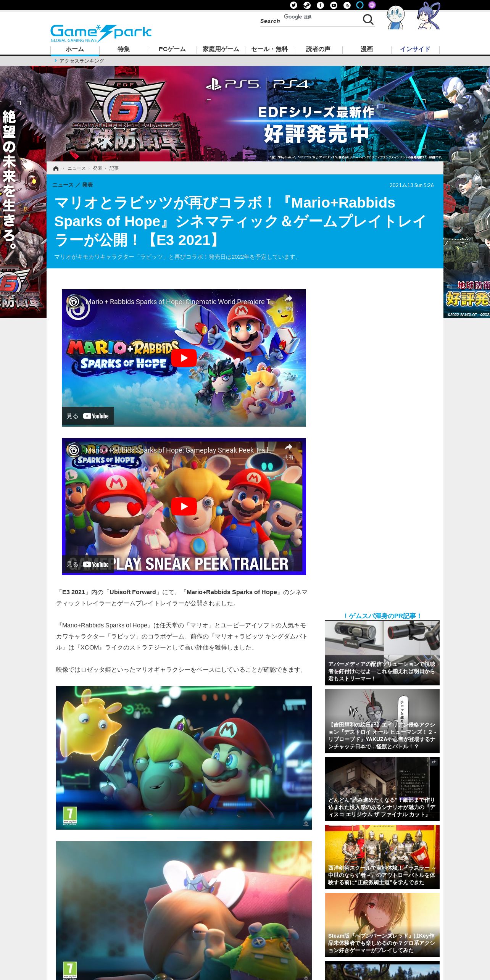Viewport: 490px width, 980px height.
Task: Open the right EDF side banner
Action: [x=467, y=192]
